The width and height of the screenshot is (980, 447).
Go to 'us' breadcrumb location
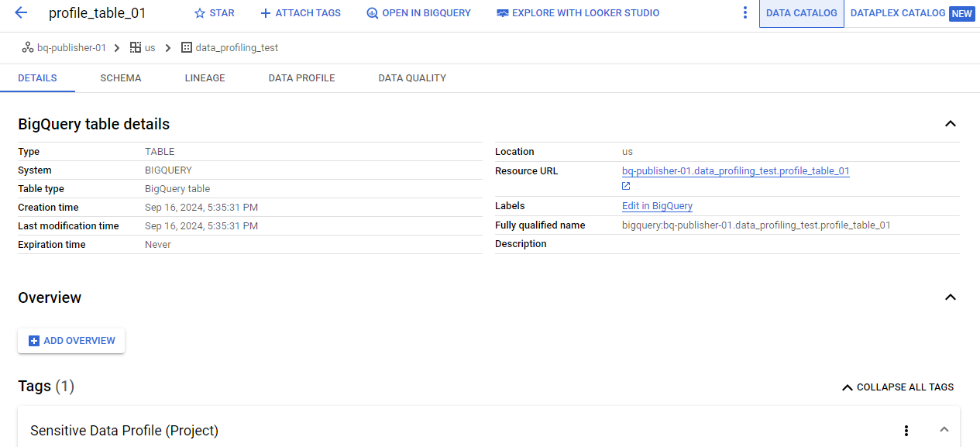(x=150, y=47)
